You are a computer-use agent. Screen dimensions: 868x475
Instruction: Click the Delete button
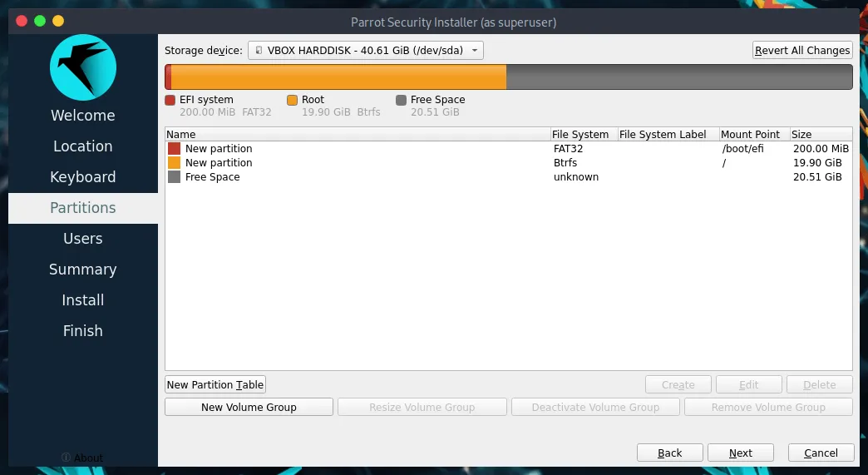tap(820, 385)
